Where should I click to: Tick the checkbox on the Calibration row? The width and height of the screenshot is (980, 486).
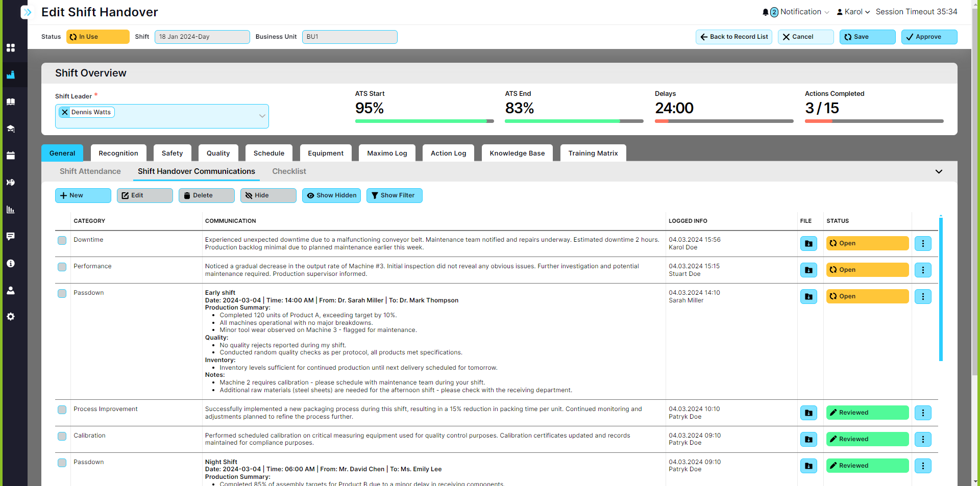(62, 436)
